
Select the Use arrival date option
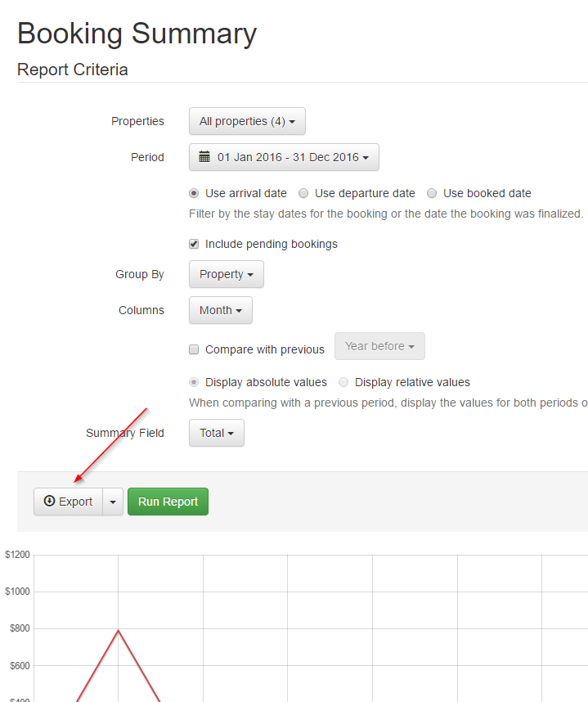(x=194, y=194)
